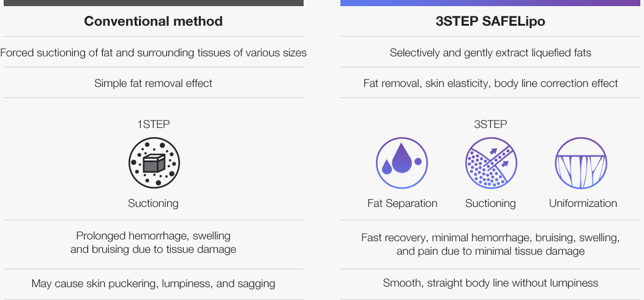
Task: Click the Suctioning caption in the SAFELipo column
Action: coord(490,203)
